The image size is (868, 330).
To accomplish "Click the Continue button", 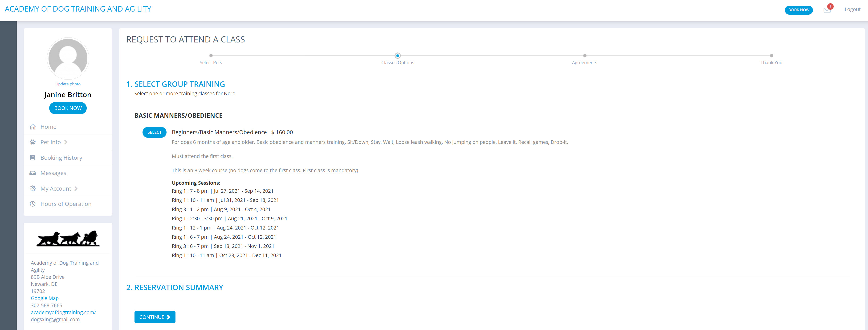I will click(x=155, y=317).
